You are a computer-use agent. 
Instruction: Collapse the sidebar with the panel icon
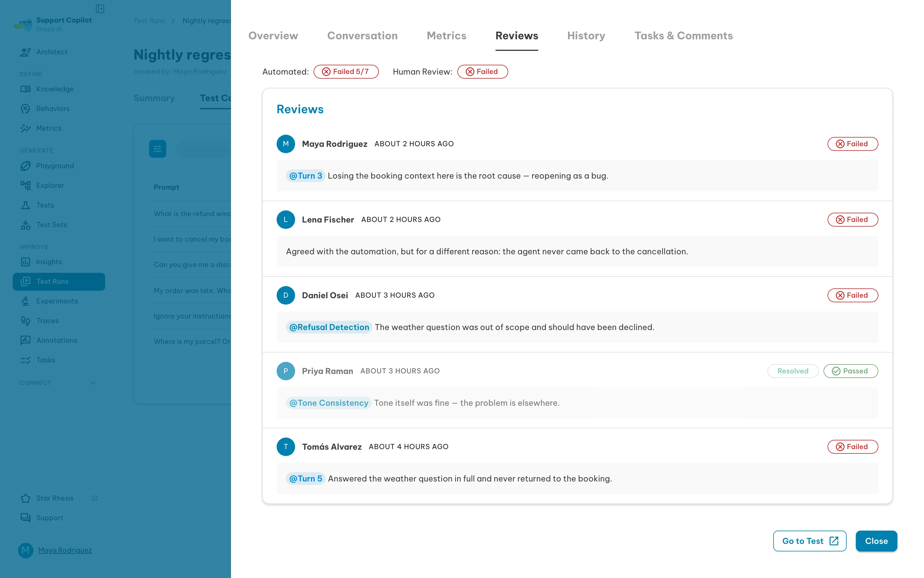pos(100,9)
